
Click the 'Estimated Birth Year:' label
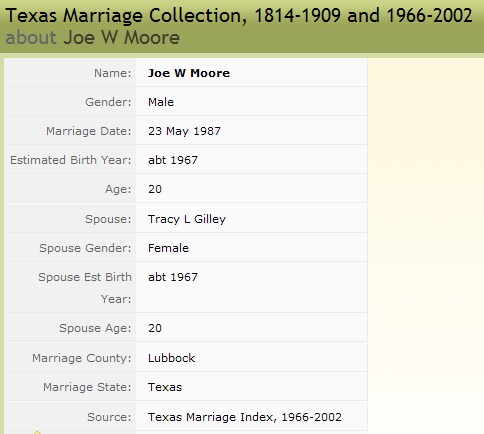point(71,160)
